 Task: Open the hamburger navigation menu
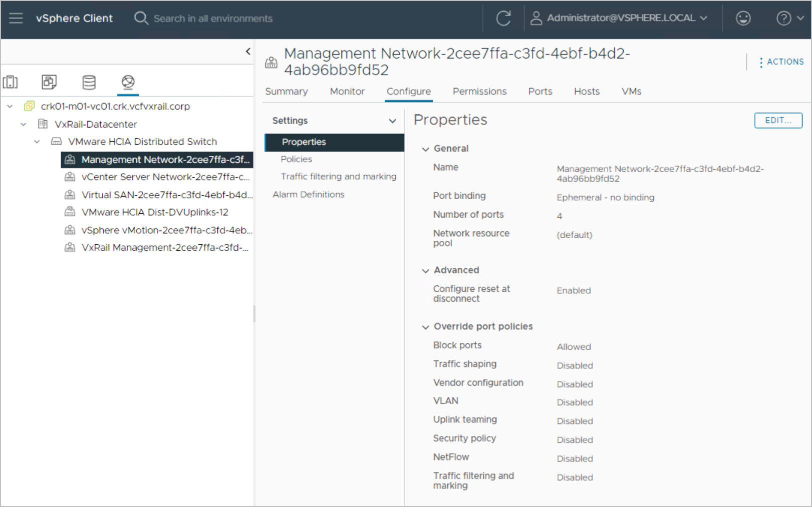pos(16,19)
